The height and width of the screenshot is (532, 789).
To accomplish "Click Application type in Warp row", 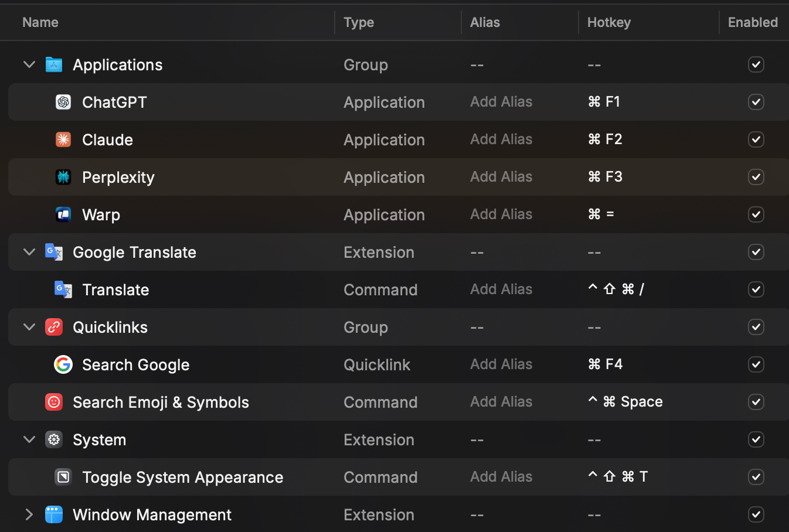I will 384,214.
